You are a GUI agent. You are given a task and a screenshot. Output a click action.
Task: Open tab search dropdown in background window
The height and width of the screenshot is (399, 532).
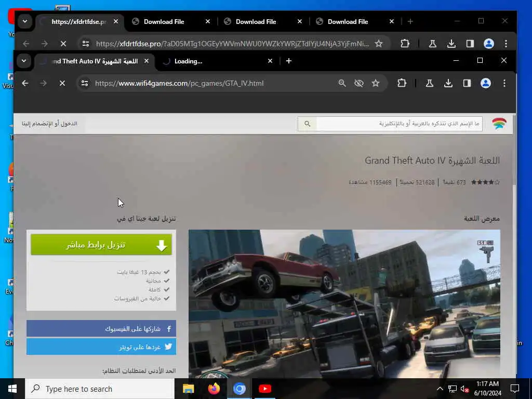coord(25,21)
